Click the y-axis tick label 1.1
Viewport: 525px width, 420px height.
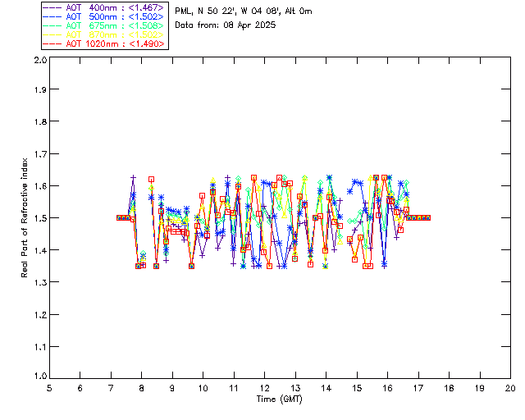(x=40, y=347)
